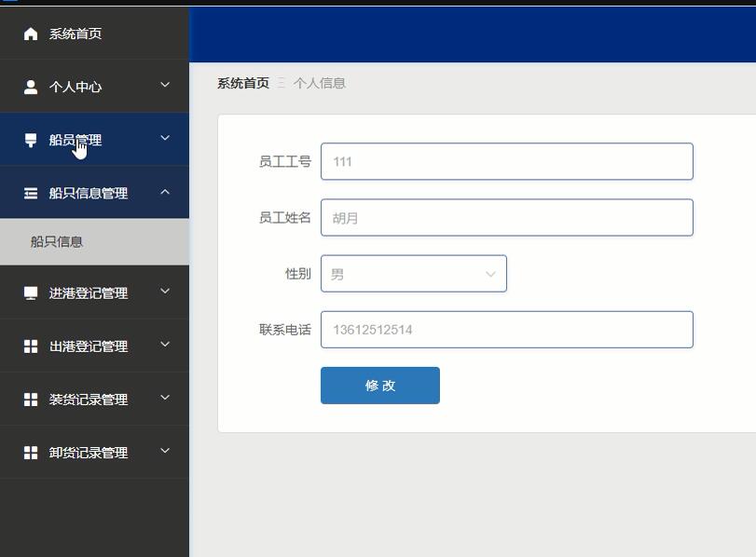This screenshot has width=756, height=557.
Task: Click the 船员管理 sidebar icon
Action: tap(31, 141)
